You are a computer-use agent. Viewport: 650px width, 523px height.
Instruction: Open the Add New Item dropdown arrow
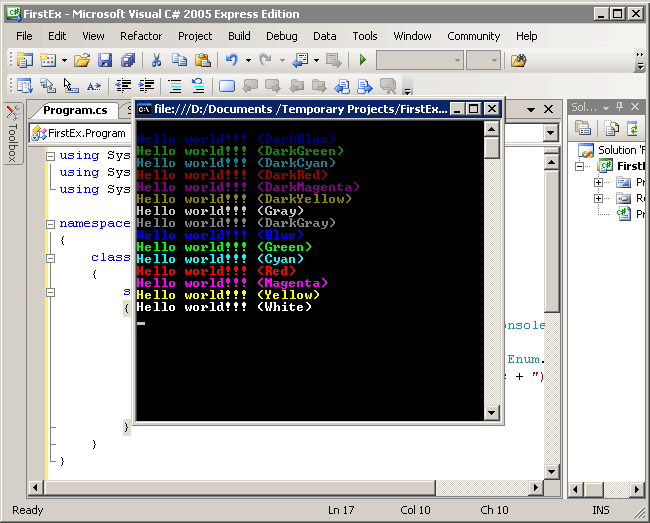64,61
